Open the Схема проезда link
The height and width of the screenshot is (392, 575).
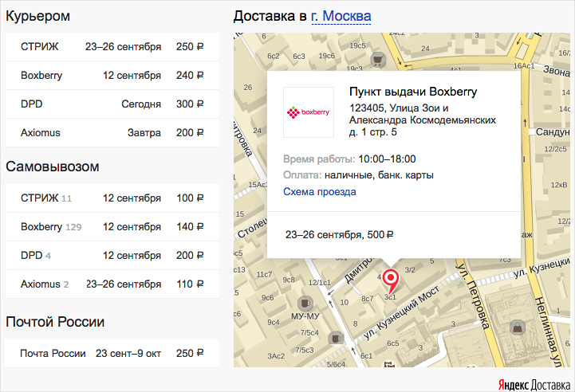pos(320,191)
